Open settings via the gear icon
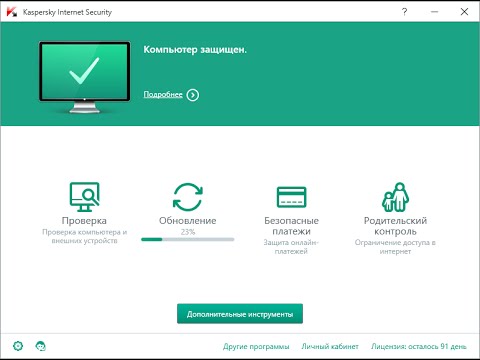Screen dimensions: 480x360 click(x=18, y=346)
